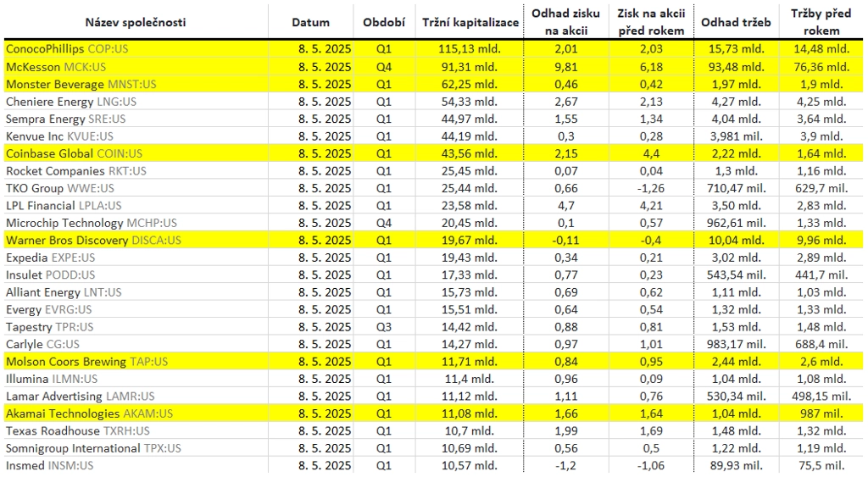Click prior-year revenue '76,36 mld.'
Viewport: 868px width, 477px height.
click(821, 68)
